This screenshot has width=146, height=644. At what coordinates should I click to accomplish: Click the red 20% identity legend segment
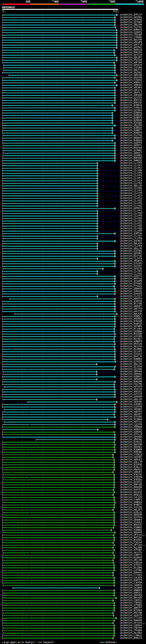16,4
